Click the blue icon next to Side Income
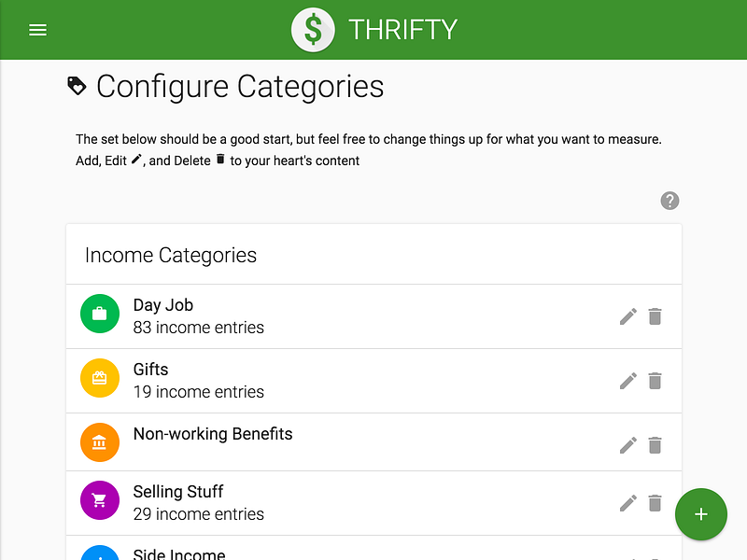This screenshot has height=560, width=747. (100, 553)
